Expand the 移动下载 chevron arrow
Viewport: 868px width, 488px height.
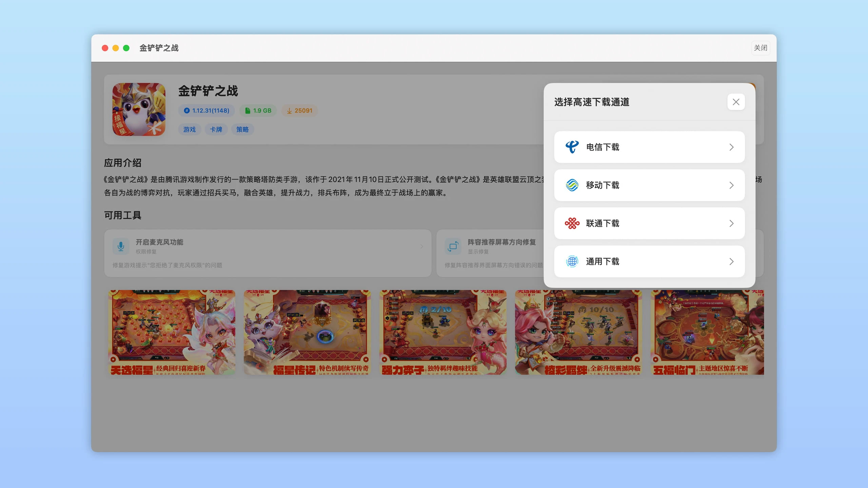click(x=731, y=185)
